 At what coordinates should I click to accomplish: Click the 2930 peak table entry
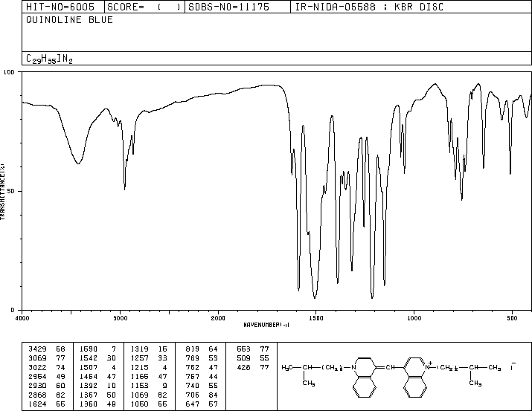47,386
